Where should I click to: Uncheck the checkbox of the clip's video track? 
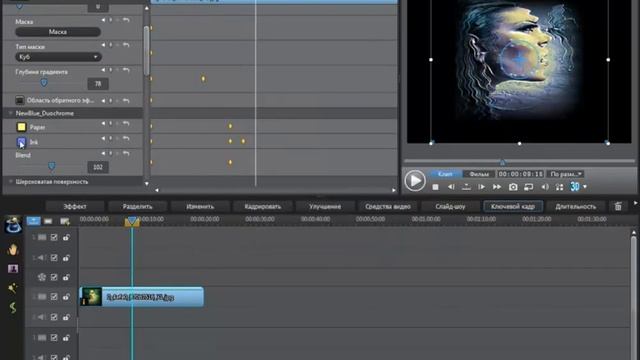(x=54, y=297)
